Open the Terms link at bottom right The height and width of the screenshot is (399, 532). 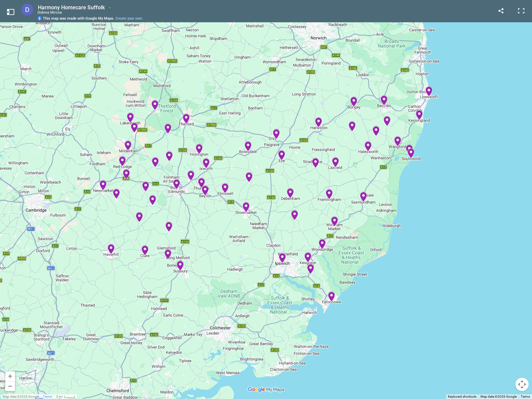(525, 397)
